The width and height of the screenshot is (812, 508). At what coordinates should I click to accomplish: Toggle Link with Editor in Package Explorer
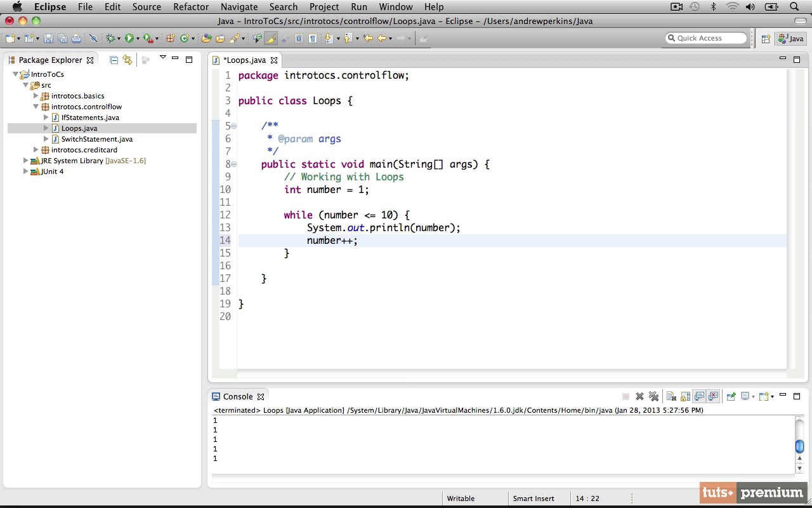click(x=128, y=60)
